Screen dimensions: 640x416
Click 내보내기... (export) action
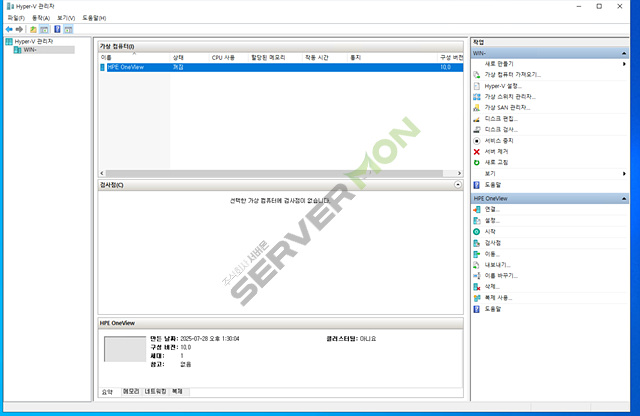[497, 265]
